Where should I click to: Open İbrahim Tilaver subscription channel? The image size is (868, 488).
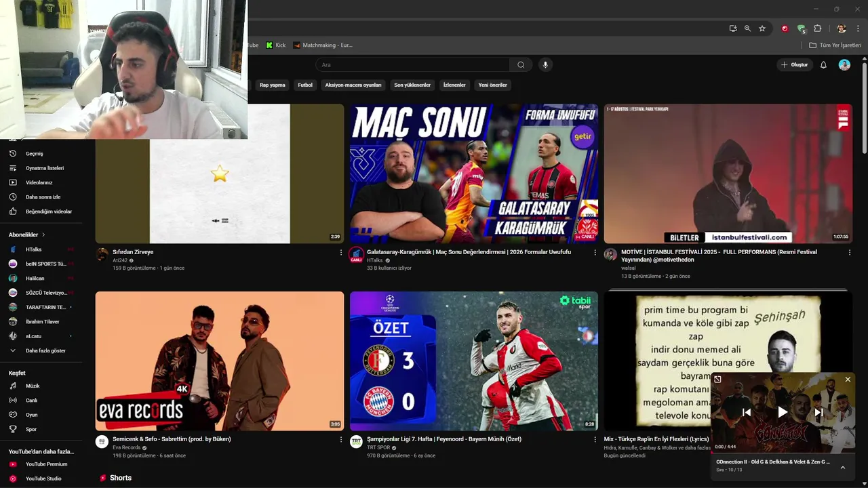[42, 322]
